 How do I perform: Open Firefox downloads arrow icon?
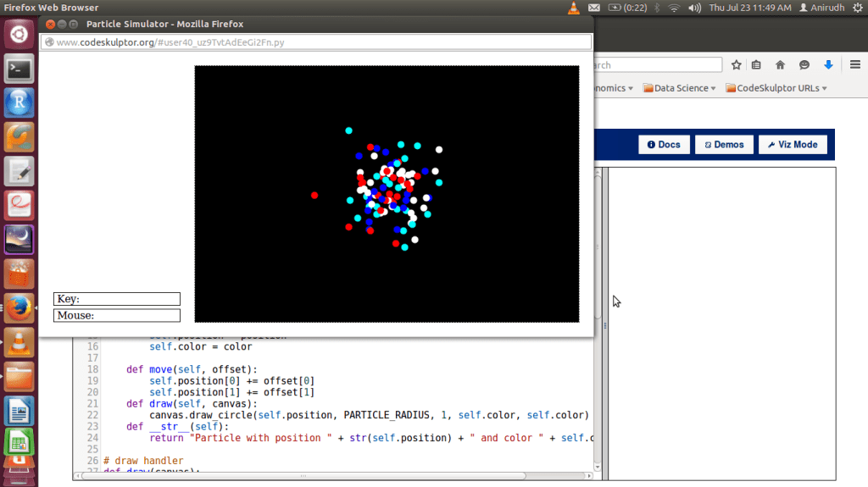tap(828, 64)
